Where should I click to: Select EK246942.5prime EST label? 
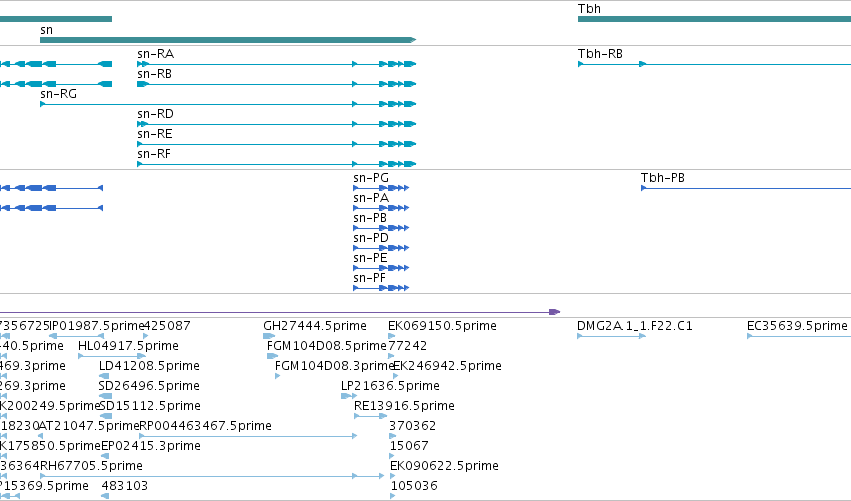pyautogui.click(x=448, y=366)
